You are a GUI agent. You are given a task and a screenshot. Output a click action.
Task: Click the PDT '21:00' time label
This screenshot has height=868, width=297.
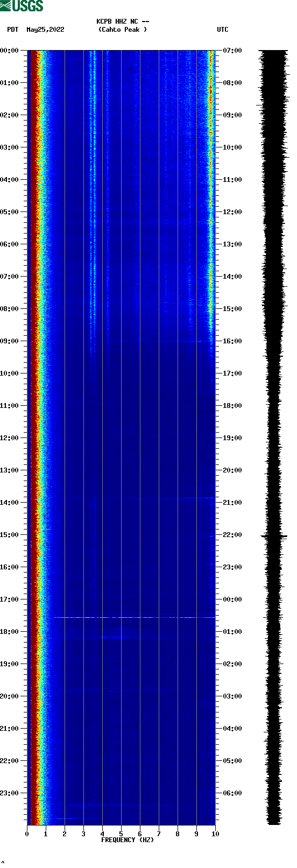pos(10,729)
